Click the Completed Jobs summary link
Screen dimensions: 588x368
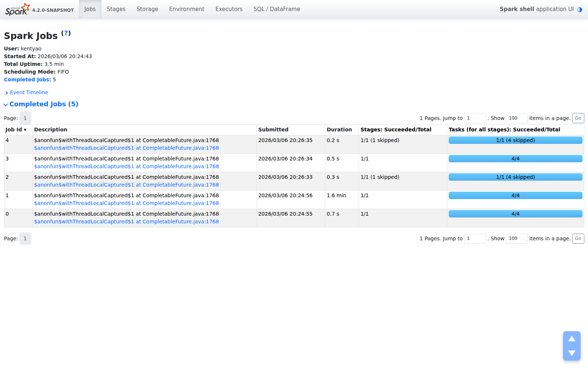tap(27, 79)
